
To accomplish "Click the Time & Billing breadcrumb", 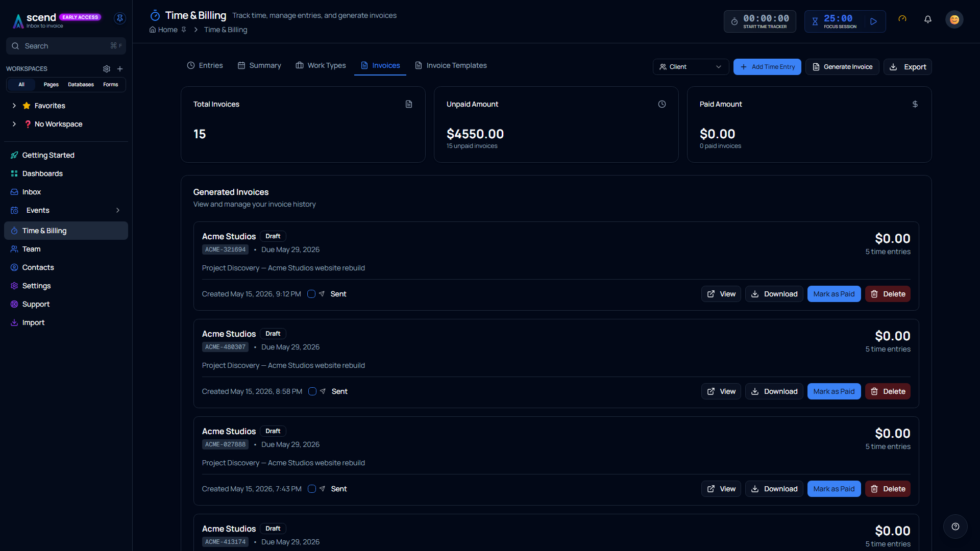I will pos(226,30).
